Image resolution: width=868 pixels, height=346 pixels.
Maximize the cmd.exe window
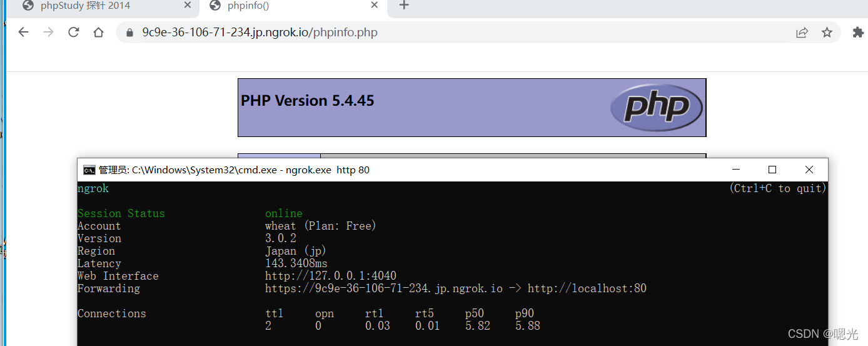tap(772, 170)
